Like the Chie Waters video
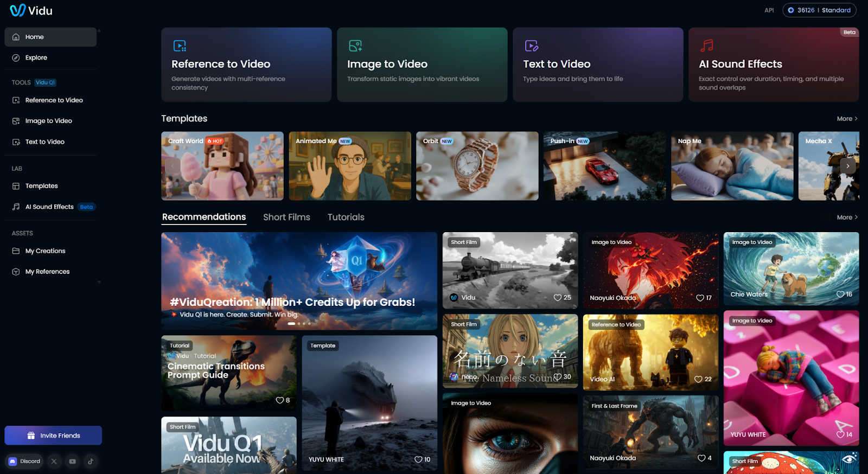The image size is (868, 474). click(x=840, y=294)
